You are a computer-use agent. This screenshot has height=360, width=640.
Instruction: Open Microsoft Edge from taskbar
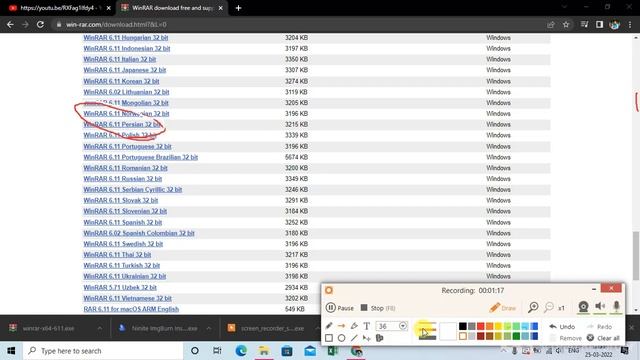241,351
